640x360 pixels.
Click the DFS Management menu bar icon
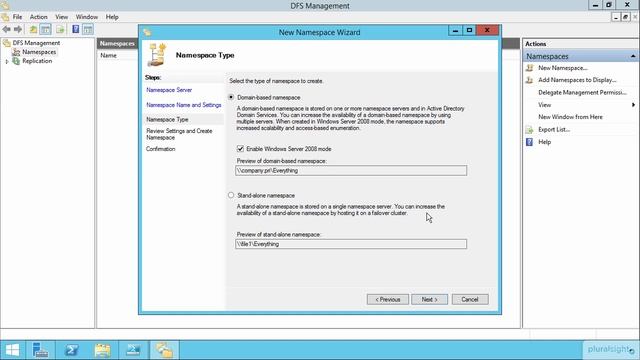[x=5, y=17]
